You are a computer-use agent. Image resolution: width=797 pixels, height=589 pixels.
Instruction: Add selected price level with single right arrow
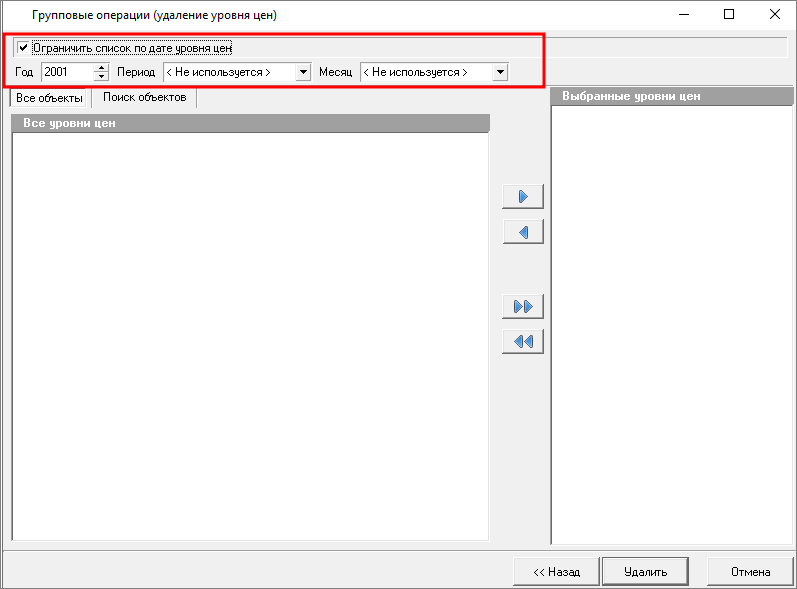522,196
